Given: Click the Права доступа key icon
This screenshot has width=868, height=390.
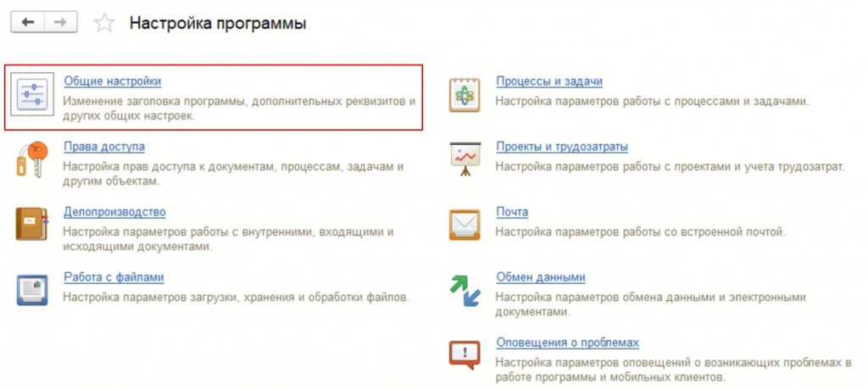Looking at the screenshot, I should coord(32,159).
